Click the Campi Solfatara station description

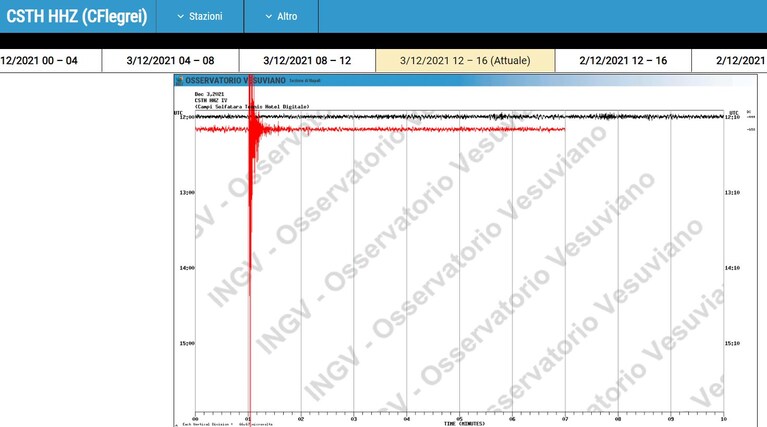[x=252, y=107]
